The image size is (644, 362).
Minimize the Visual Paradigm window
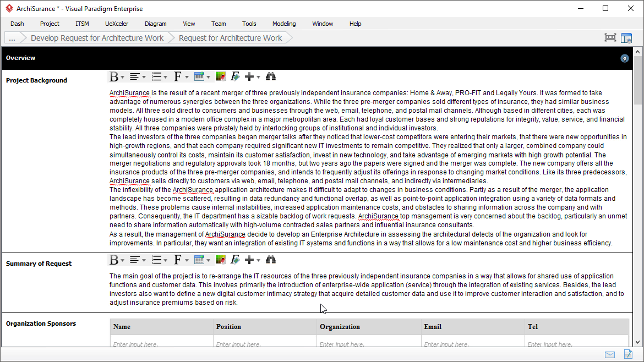click(581, 9)
